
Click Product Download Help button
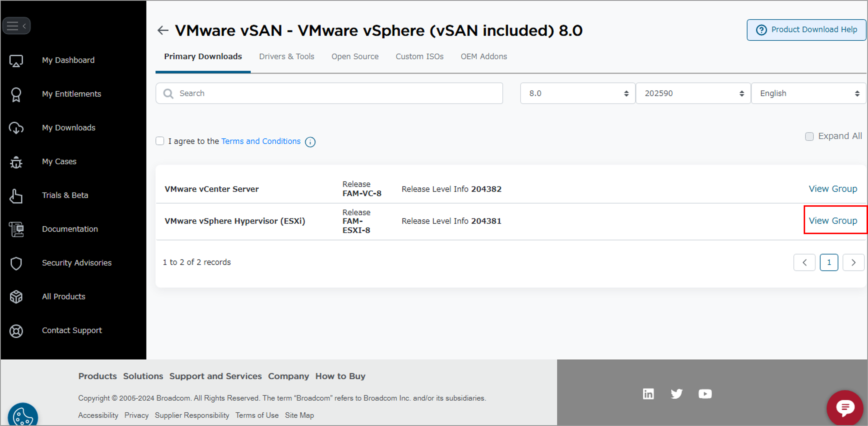[x=806, y=30]
